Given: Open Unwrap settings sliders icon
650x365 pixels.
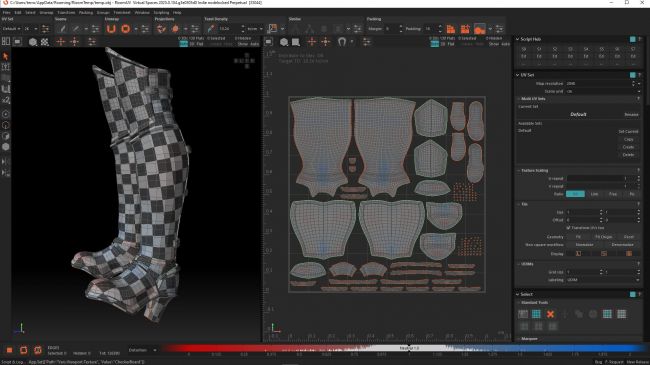Looking at the screenshot, I should (145, 29).
